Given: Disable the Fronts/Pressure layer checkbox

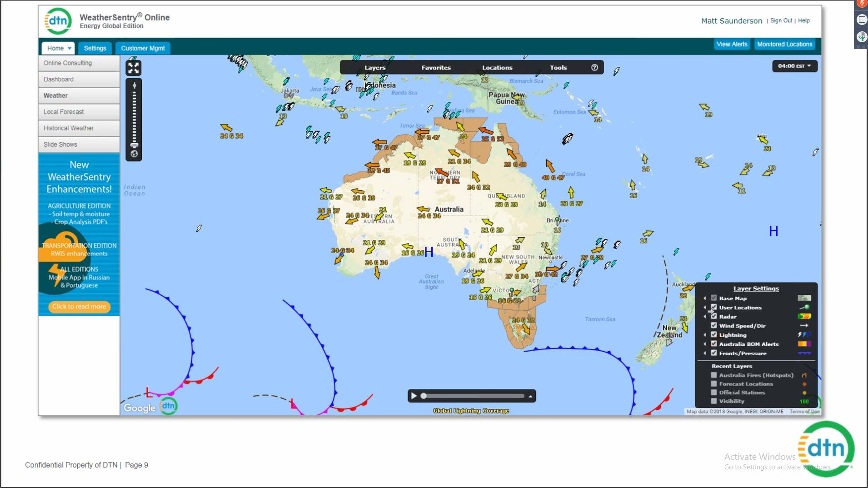Looking at the screenshot, I should coord(714,353).
